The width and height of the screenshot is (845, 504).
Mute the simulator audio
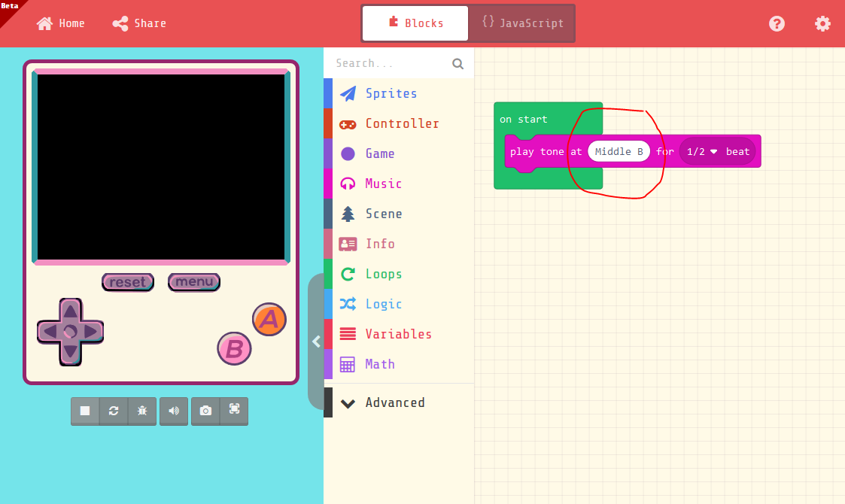click(x=174, y=411)
